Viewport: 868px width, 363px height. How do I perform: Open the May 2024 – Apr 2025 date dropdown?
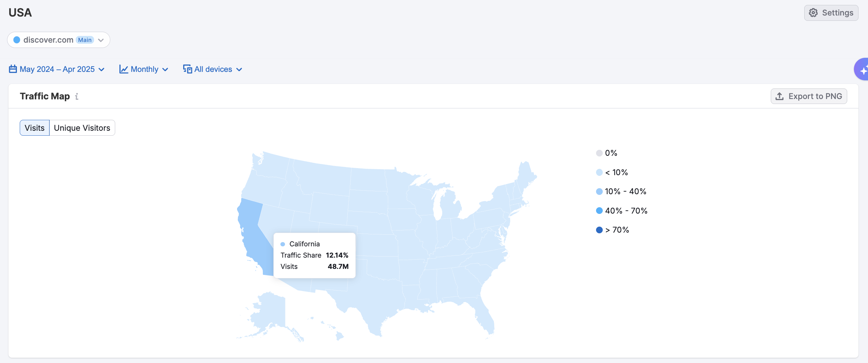click(x=57, y=69)
